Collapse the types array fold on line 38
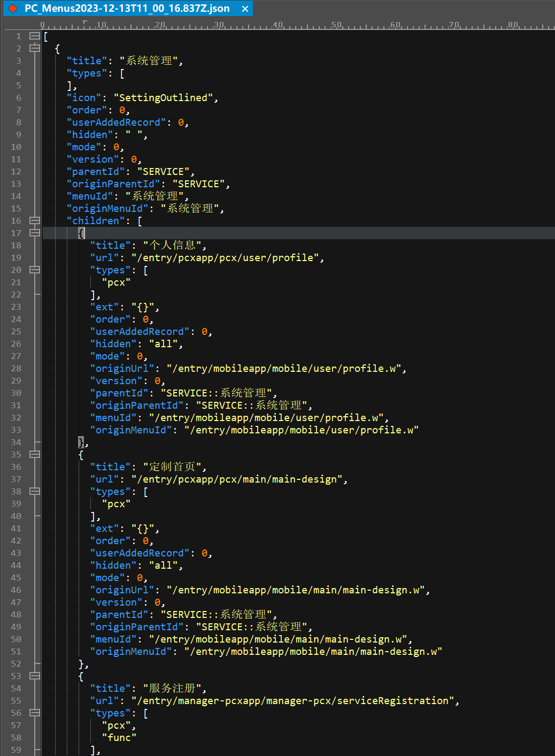This screenshot has height=756, width=555. (x=35, y=491)
